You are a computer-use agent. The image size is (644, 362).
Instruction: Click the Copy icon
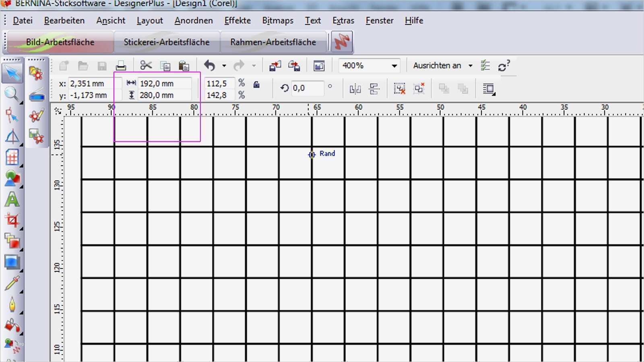(165, 66)
